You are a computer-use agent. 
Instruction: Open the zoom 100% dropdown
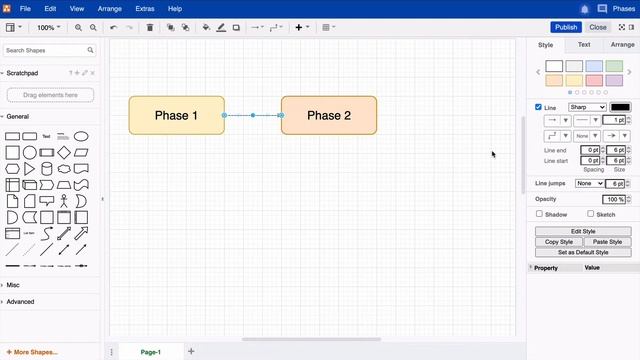click(49, 27)
